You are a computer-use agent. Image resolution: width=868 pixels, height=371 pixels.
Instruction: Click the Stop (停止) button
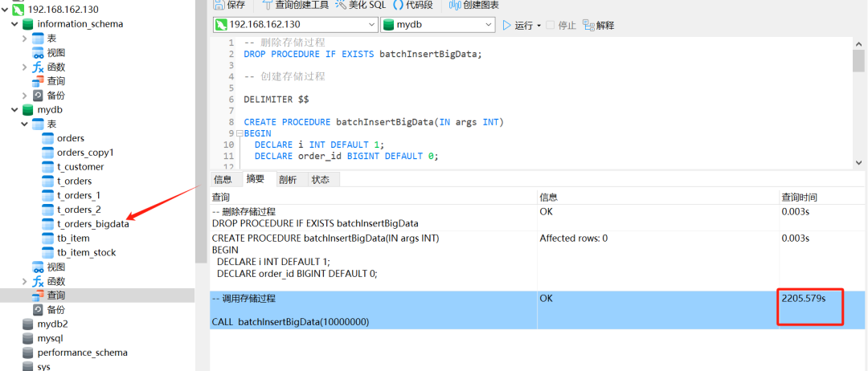(x=561, y=26)
